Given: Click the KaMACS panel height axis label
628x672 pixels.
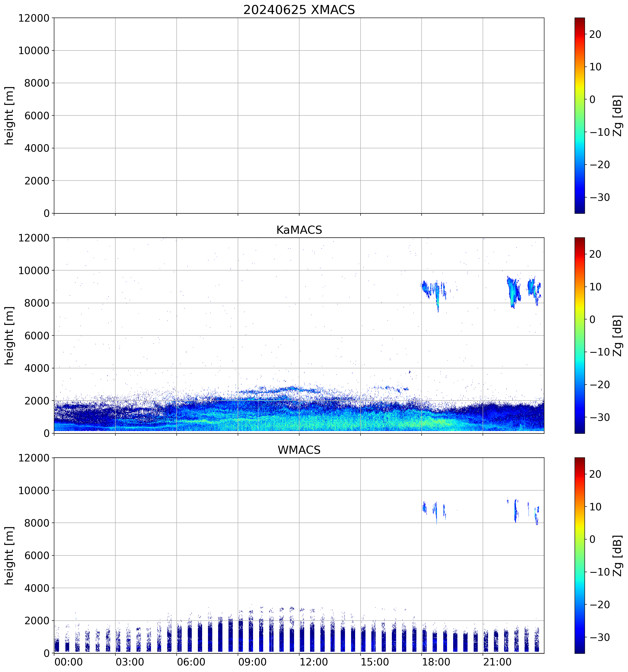Looking at the screenshot, I should [9, 335].
